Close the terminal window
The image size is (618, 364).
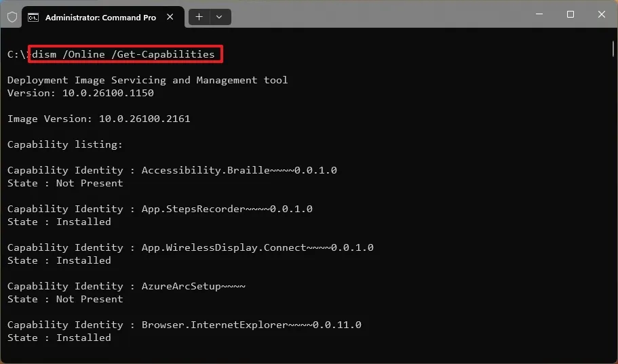click(602, 14)
